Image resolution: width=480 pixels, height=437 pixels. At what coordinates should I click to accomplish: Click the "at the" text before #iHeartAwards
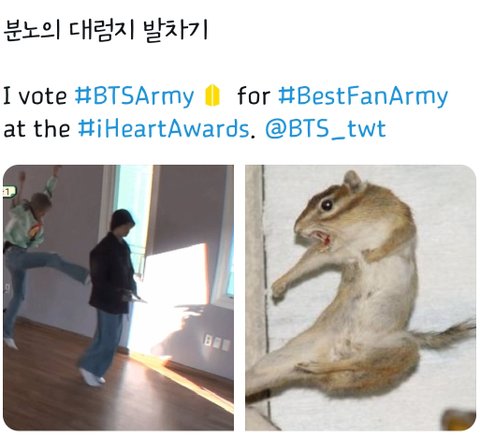(37, 129)
